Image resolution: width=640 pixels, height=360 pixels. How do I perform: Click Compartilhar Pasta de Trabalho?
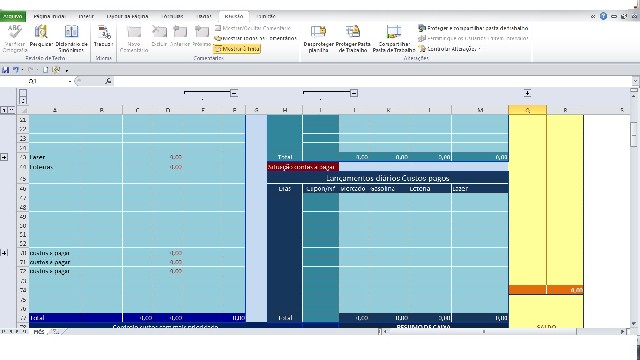click(x=394, y=38)
